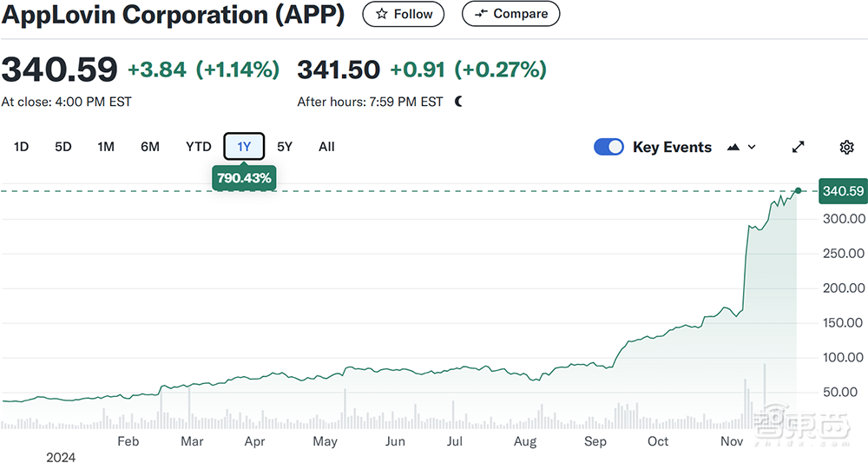
Task: Open the chart type mountain icon dropdown
Action: click(x=741, y=147)
